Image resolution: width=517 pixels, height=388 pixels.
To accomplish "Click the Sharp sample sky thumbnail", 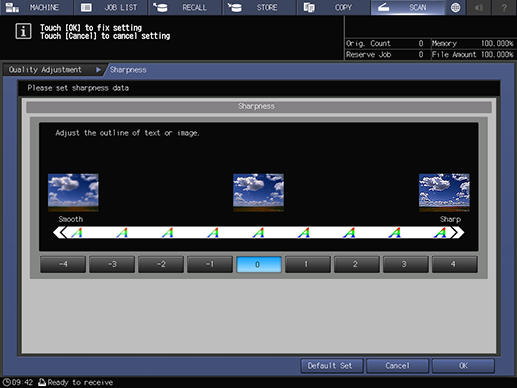I will (444, 192).
